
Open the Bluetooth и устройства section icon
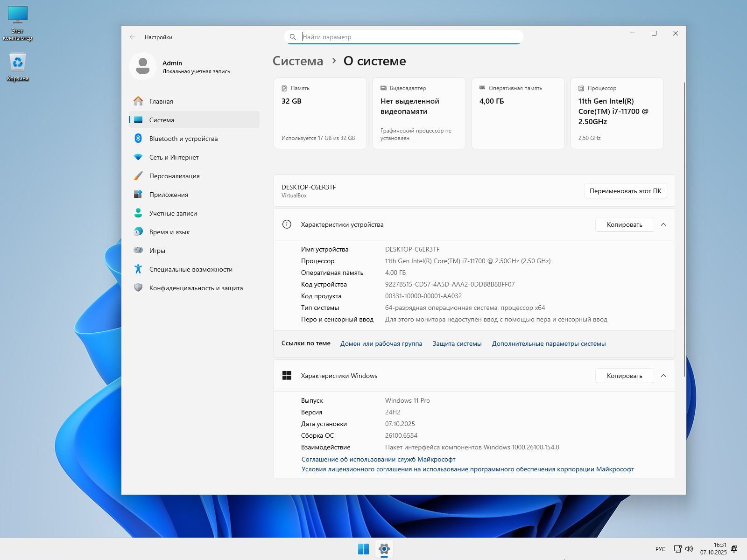coord(138,139)
